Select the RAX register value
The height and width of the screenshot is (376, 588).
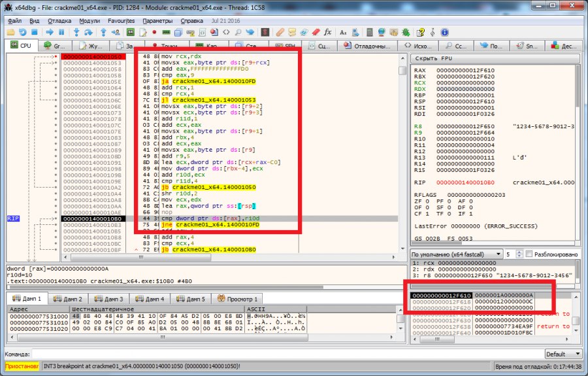tap(465, 70)
